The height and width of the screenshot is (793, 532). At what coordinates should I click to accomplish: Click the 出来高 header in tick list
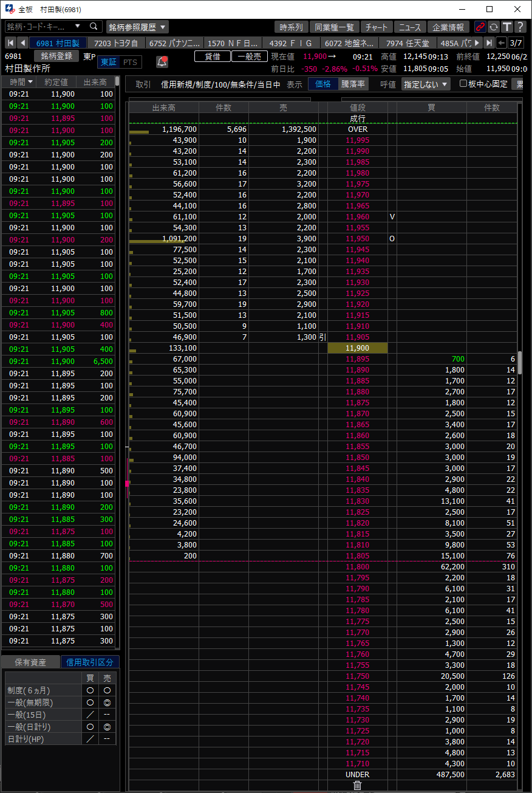click(x=95, y=82)
